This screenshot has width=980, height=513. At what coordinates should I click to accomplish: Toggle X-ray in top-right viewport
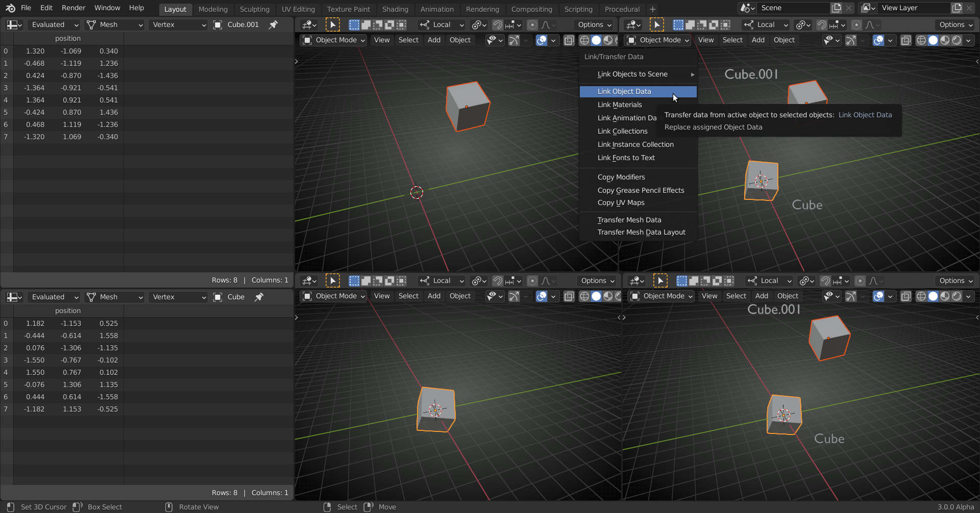point(905,40)
